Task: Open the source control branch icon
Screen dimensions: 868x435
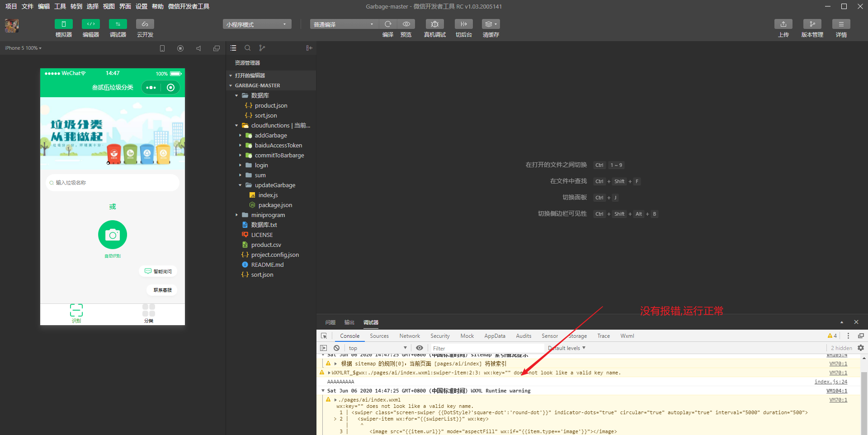Action: coord(262,48)
